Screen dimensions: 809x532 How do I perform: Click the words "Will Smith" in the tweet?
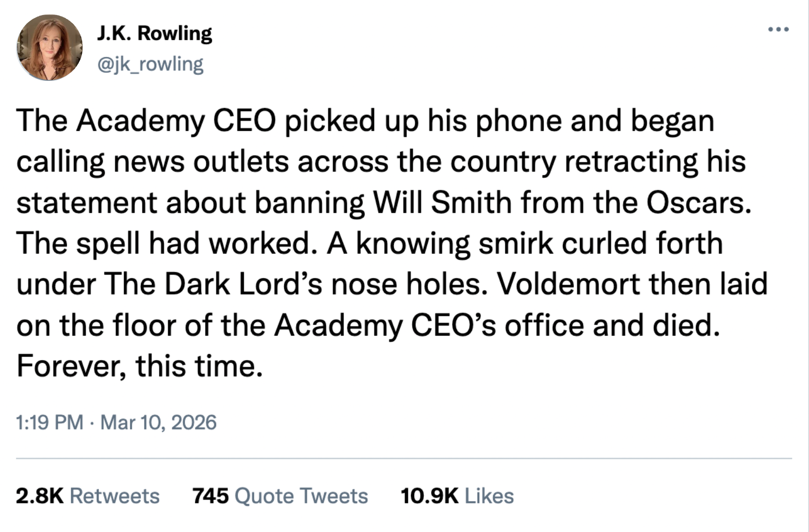click(442, 203)
